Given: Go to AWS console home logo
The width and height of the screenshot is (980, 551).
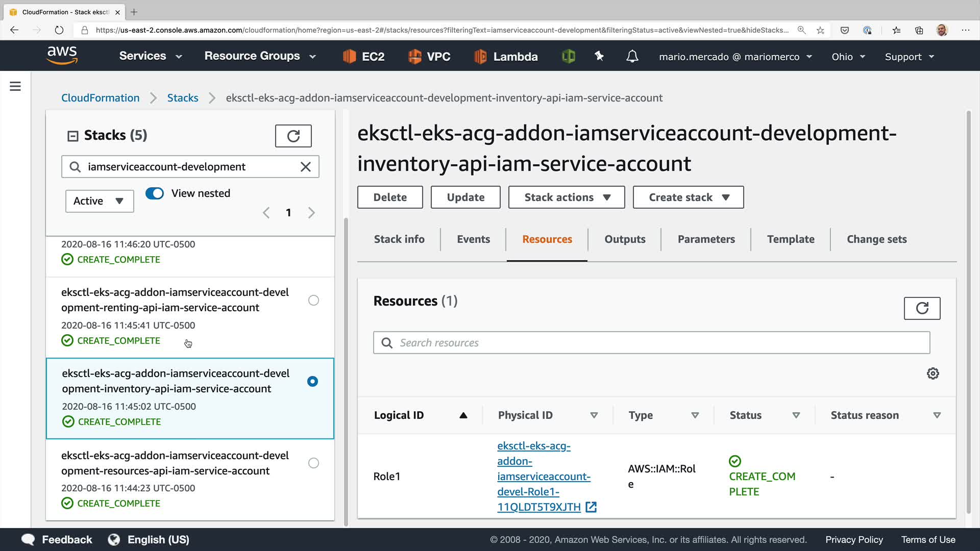Looking at the screenshot, I should pyautogui.click(x=62, y=55).
